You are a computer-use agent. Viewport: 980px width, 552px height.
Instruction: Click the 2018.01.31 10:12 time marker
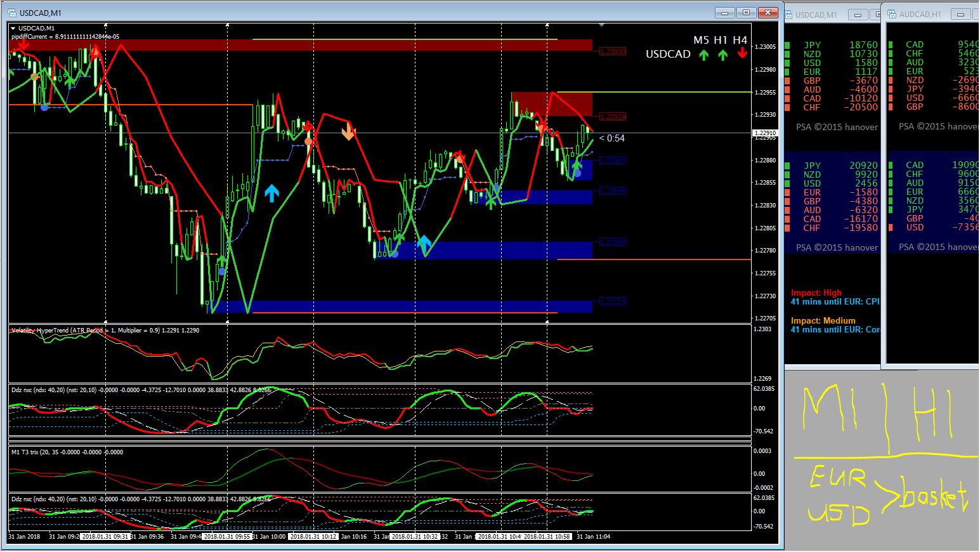point(313,537)
